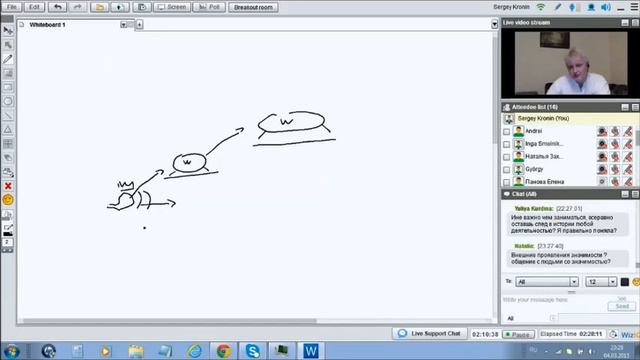Viewport: 640px width, 360px height.
Task: Check the box next to Andrei
Action: (507, 131)
